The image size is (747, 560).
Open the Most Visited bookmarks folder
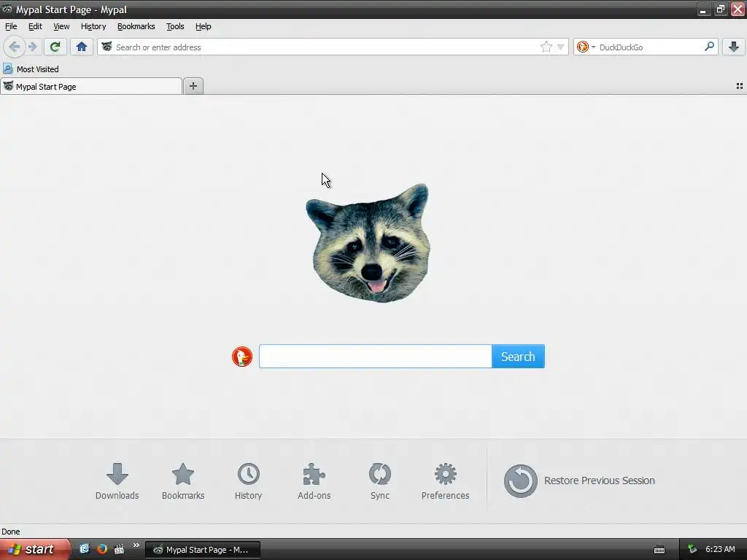click(x=31, y=69)
